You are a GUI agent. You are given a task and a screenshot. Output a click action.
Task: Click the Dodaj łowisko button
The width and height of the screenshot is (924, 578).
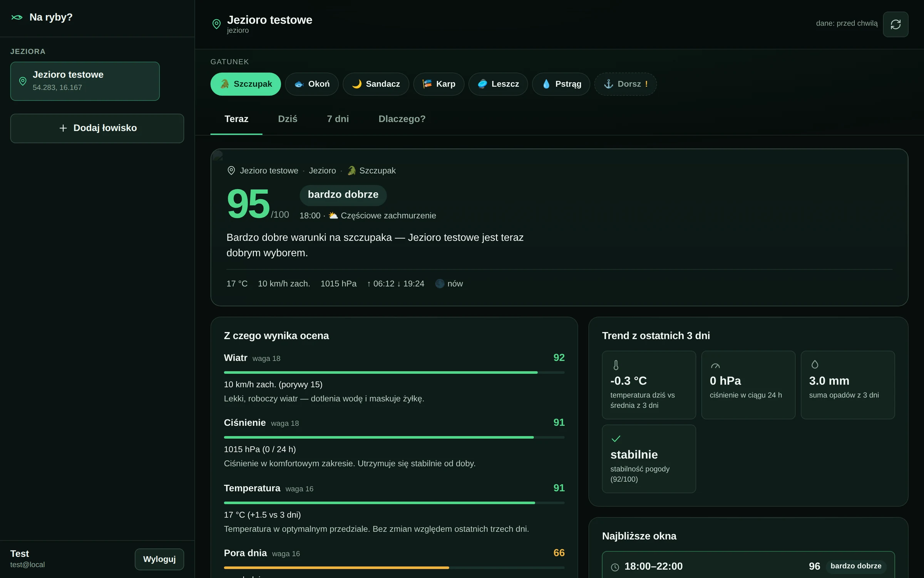click(x=97, y=128)
